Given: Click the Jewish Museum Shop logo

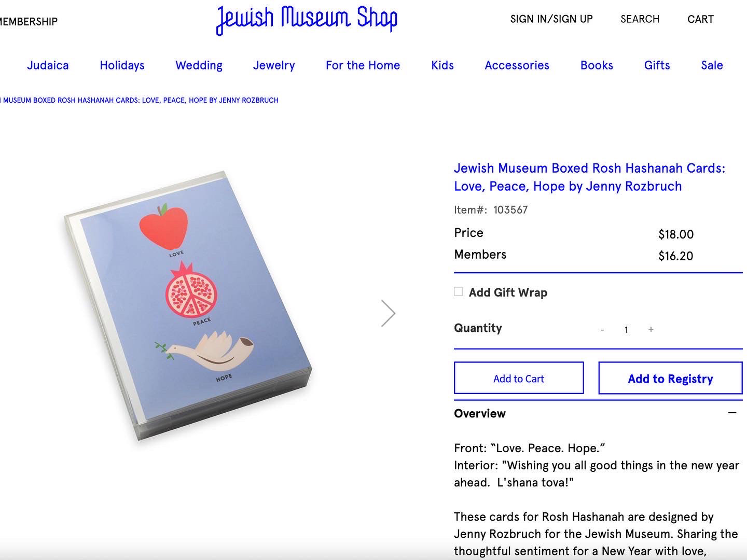Looking at the screenshot, I should tap(307, 20).
